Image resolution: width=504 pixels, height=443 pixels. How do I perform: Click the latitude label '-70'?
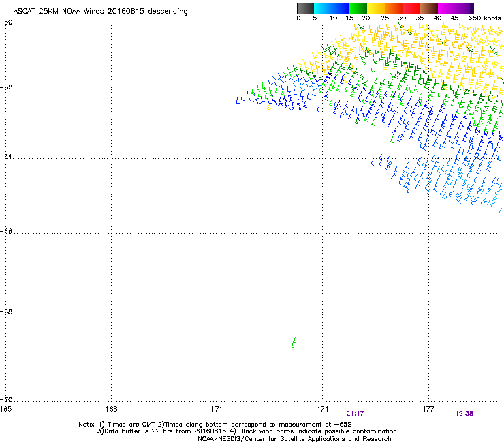[x=6, y=400]
